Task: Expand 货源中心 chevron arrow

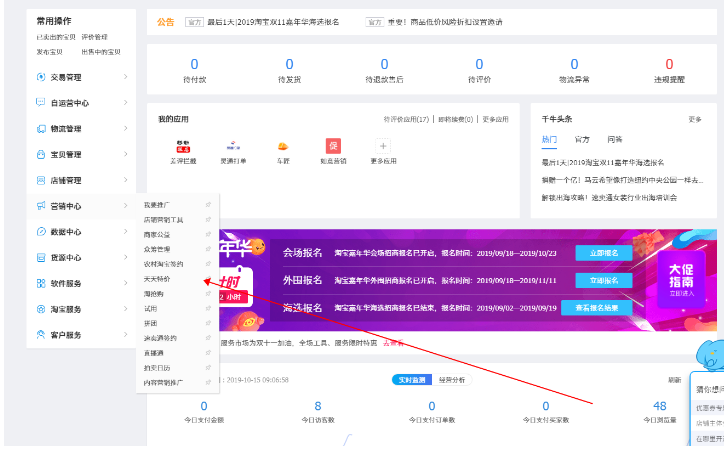Action: (x=125, y=257)
